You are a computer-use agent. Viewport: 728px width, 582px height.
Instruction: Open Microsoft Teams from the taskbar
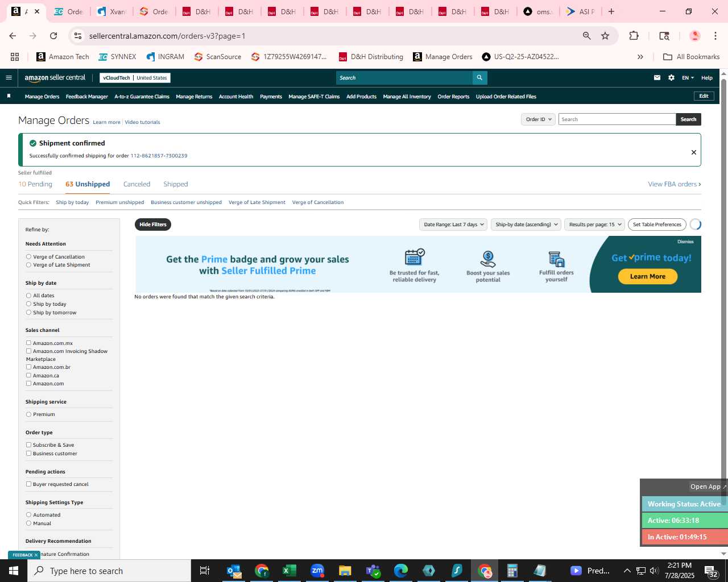[373, 571]
